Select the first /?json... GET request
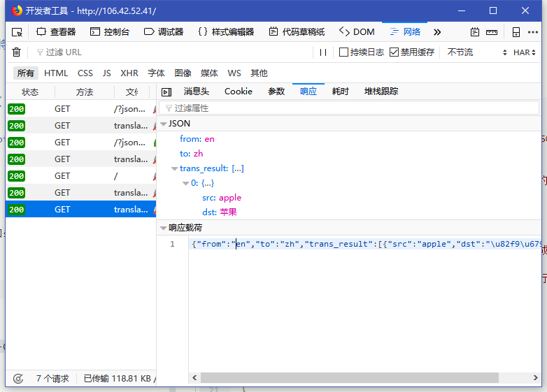This screenshot has width=547, height=392. [x=81, y=109]
